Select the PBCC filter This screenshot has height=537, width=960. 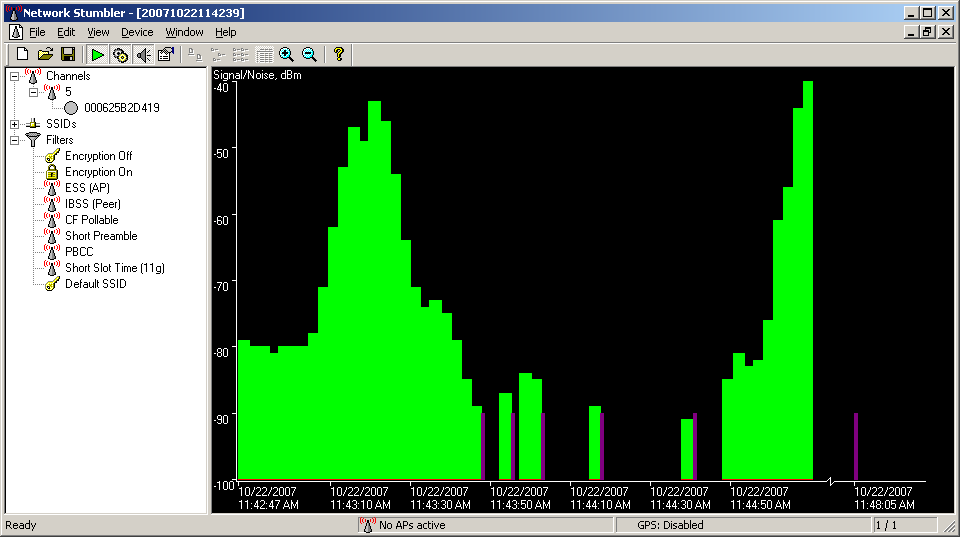(79, 252)
